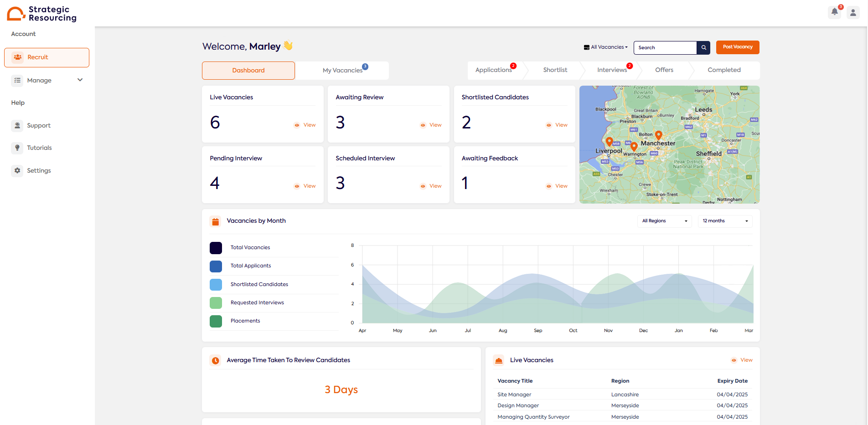Screen dimensions: 868x425
Task: Click the Post Vacancy button
Action: point(737,47)
